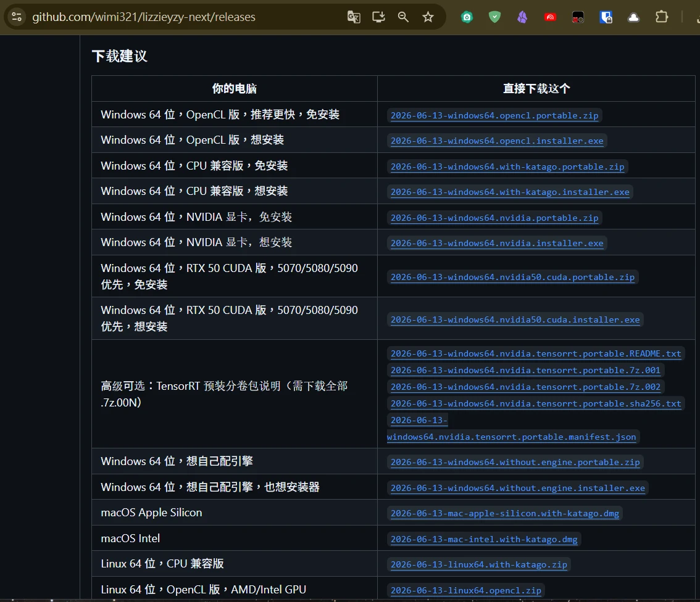Download tensorrt.portable.7z.002 volume
The height and width of the screenshot is (602, 700).
[525, 387]
